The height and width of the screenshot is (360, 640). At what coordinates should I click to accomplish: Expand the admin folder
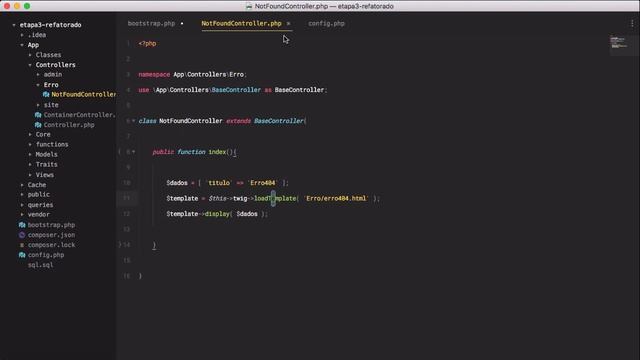[x=38, y=75]
